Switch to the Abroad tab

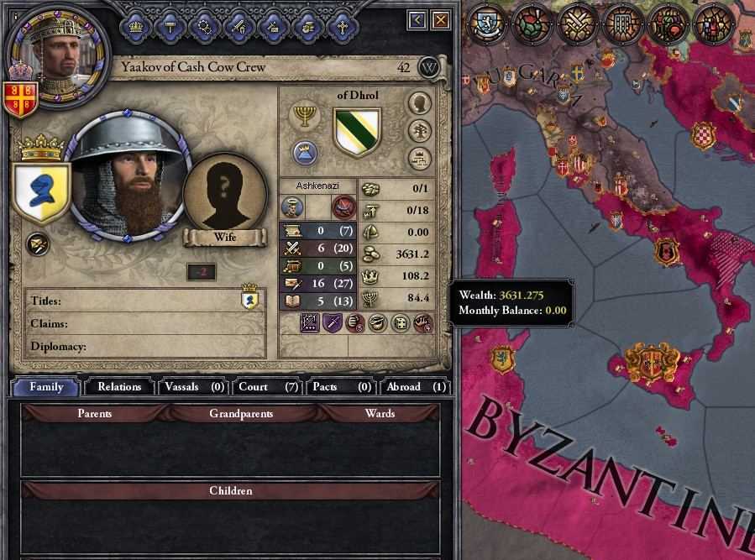[416, 387]
